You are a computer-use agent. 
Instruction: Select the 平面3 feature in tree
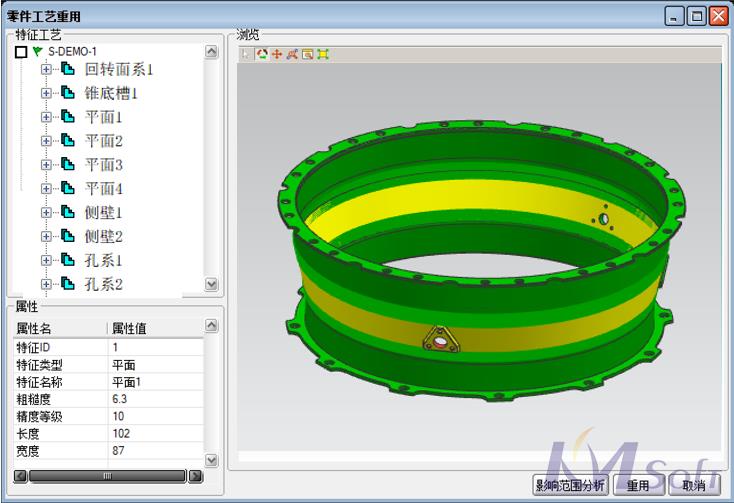click(x=103, y=165)
